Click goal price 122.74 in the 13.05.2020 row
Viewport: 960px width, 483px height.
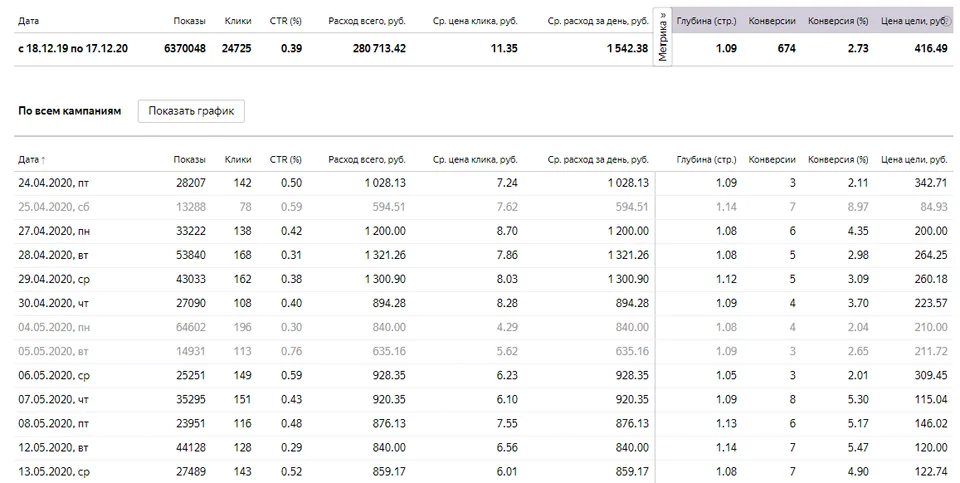click(931, 471)
